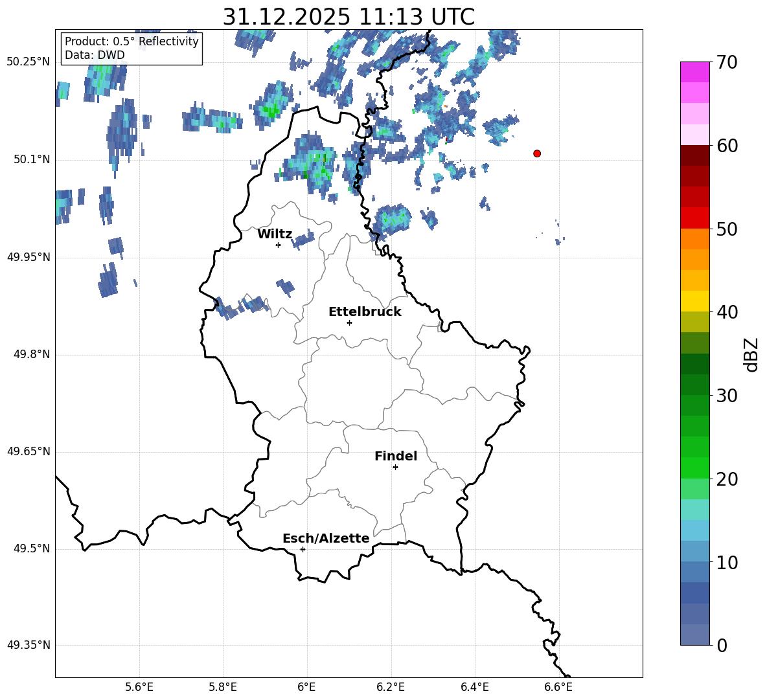Click the Esch/Alzette station cross marker

[303, 549]
